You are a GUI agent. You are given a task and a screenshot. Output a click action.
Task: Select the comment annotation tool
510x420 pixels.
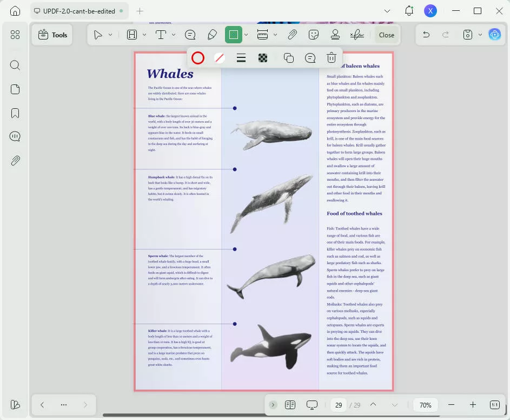pos(190,35)
